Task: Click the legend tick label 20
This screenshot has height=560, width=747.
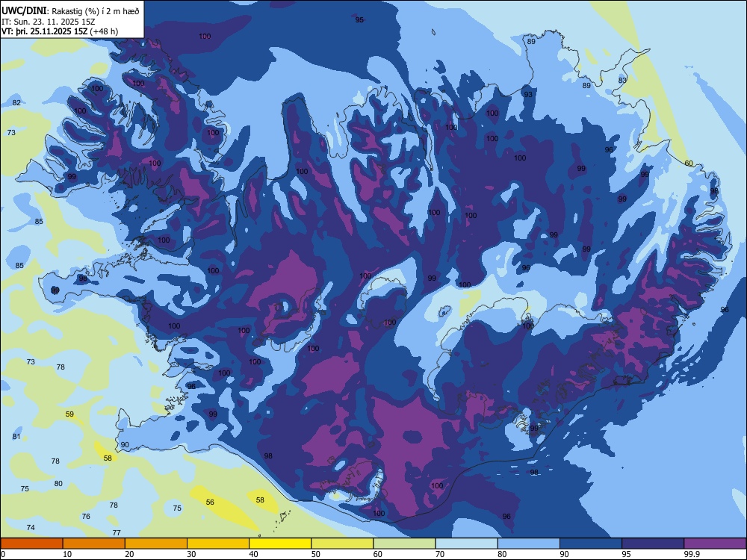Action: point(129,554)
